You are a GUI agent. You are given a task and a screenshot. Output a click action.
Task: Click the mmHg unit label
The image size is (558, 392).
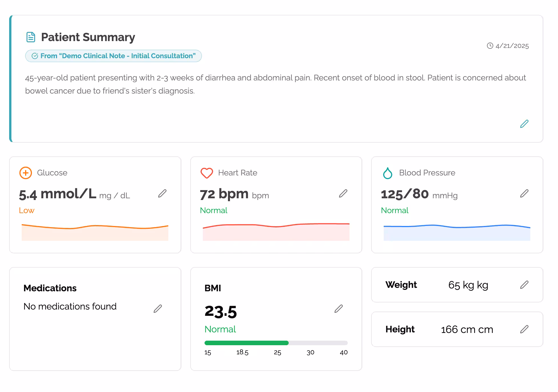(x=445, y=196)
